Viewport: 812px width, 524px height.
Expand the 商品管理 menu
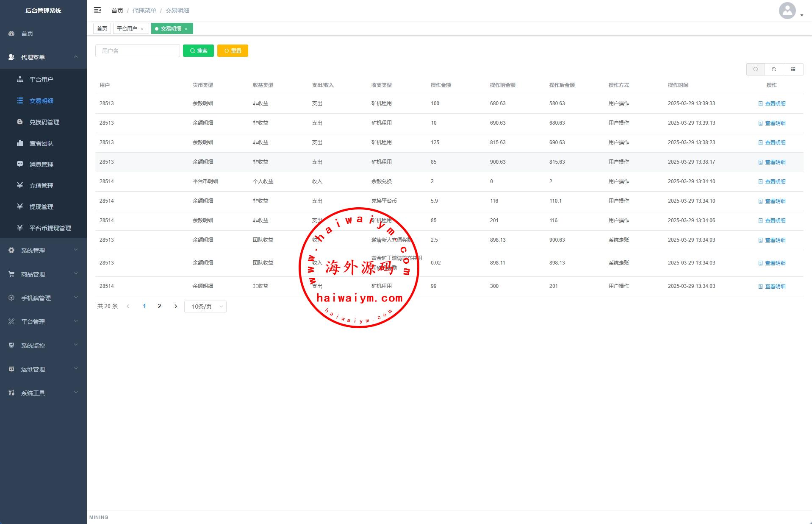click(43, 274)
